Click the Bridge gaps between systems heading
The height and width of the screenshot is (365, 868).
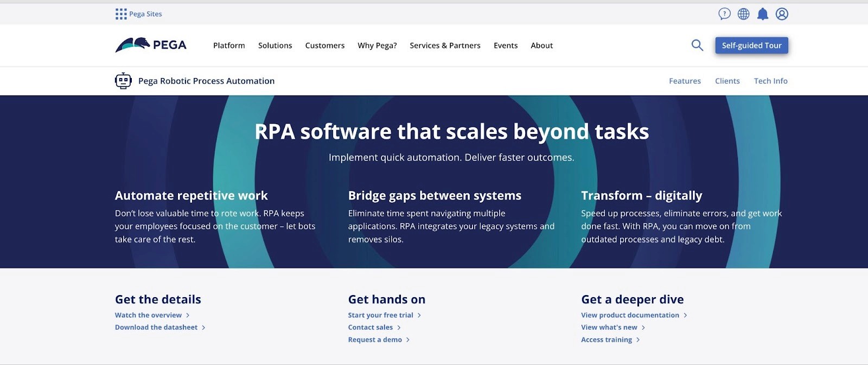pos(435,196)
